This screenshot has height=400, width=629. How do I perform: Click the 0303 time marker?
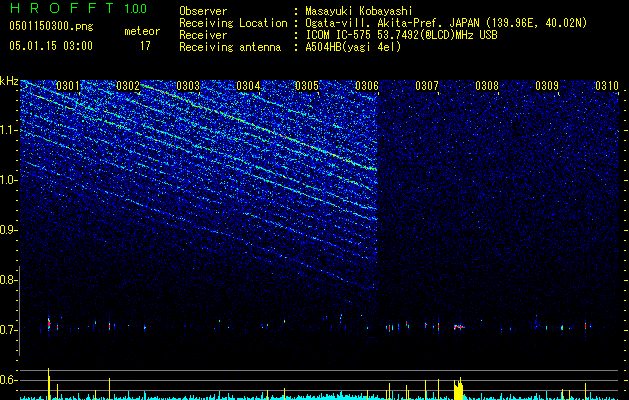tap(188, 86)
